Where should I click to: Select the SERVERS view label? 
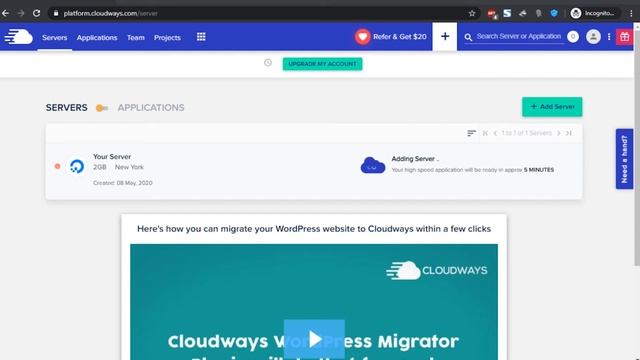(x=67, y=108)
